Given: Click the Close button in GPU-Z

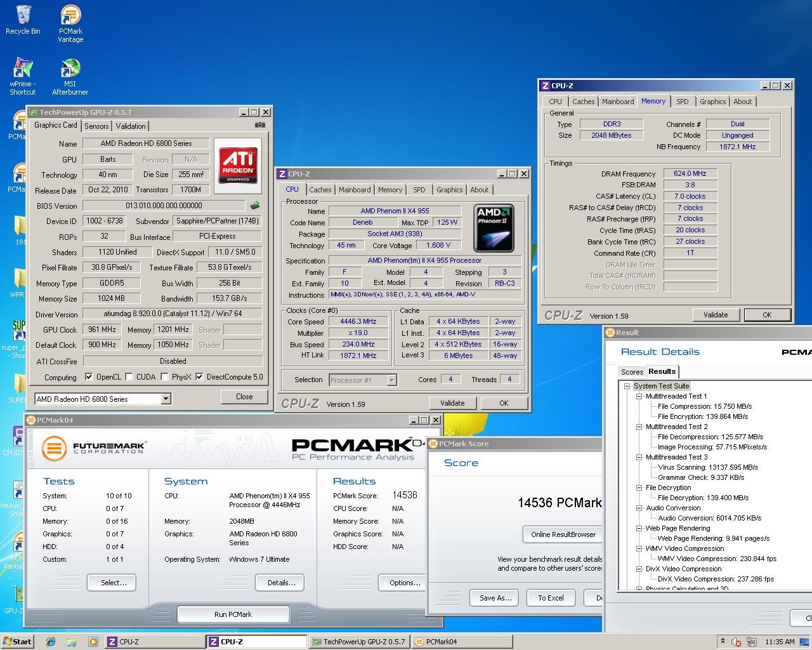Looking at the screenshot, I should [244, 397].
